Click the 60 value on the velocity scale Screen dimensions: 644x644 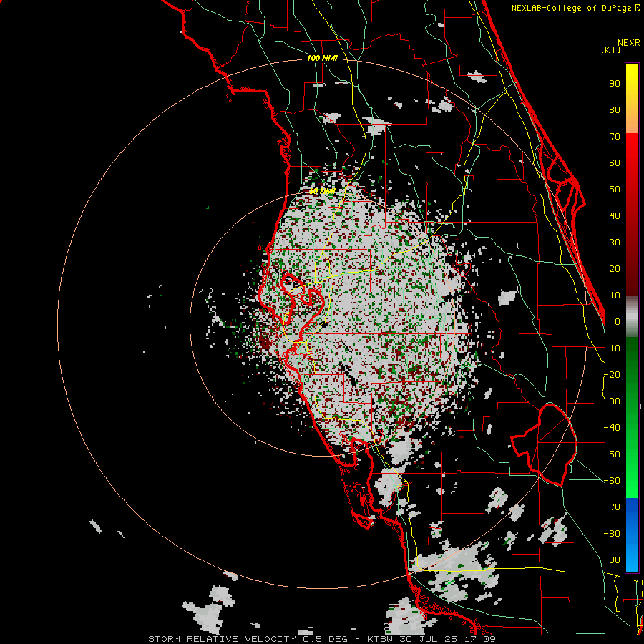(615, 163)
